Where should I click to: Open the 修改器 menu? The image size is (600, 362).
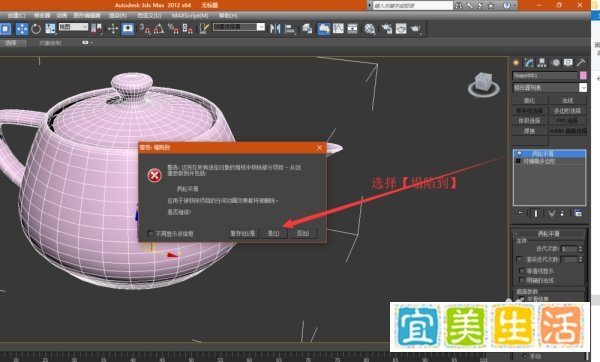42,15
